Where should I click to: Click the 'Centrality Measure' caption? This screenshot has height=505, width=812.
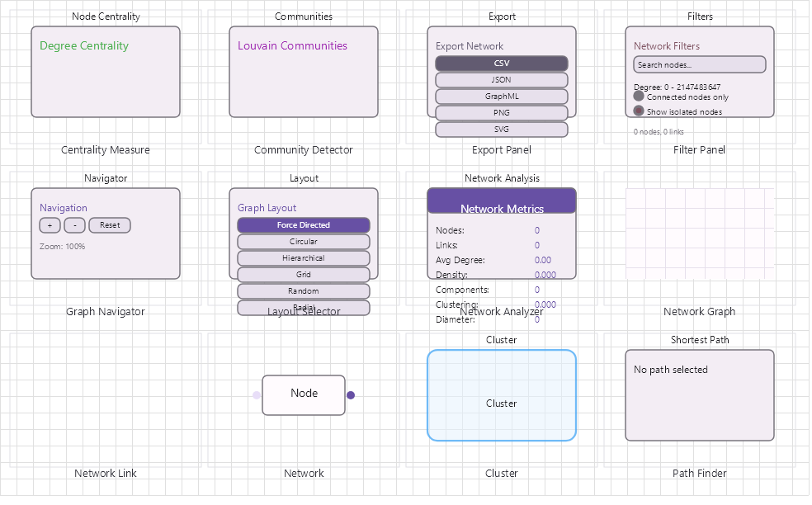tap(106, 149)
